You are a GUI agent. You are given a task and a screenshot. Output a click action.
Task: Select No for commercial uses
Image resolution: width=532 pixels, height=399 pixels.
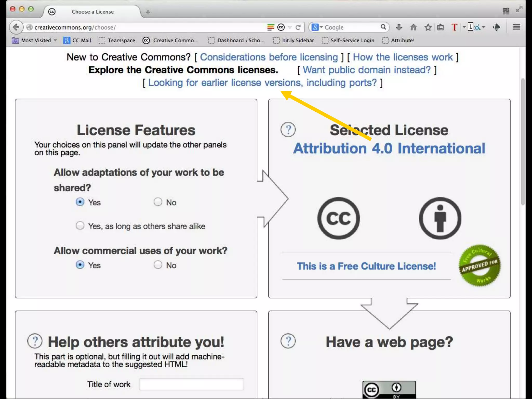pyautogui.click(x=158, y=265)
